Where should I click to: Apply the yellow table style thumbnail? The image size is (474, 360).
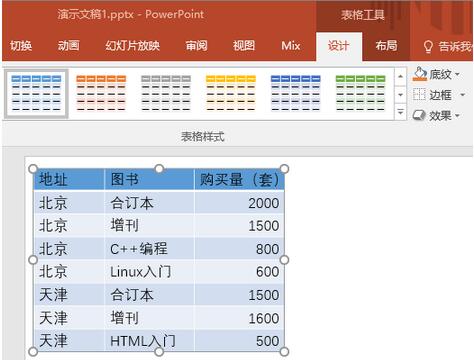point(231,93)
